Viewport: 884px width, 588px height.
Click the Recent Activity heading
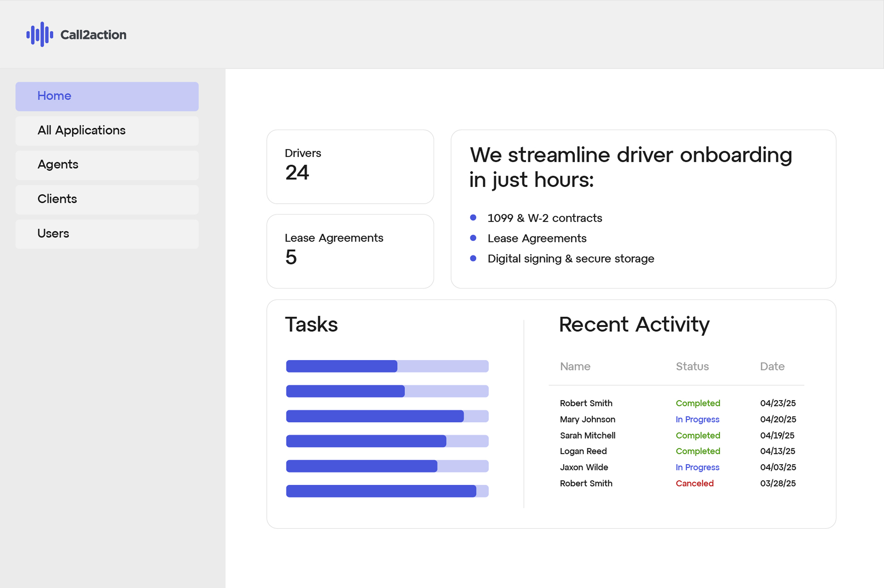(x=634, y=324)
